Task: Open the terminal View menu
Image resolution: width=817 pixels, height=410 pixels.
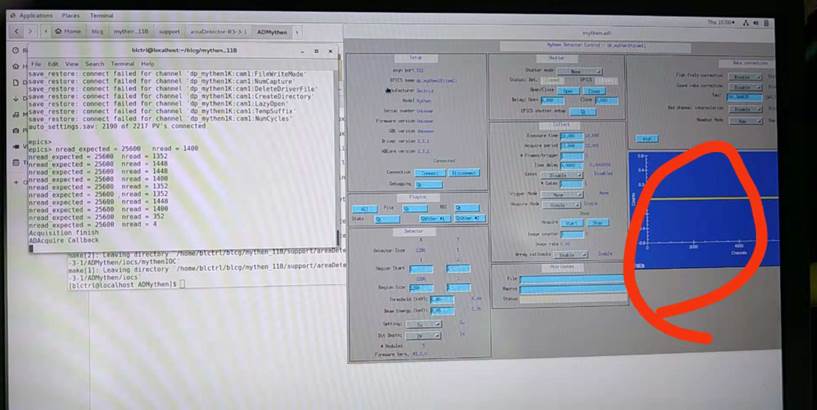Action: pyautogui.click(x=72, y=64)
